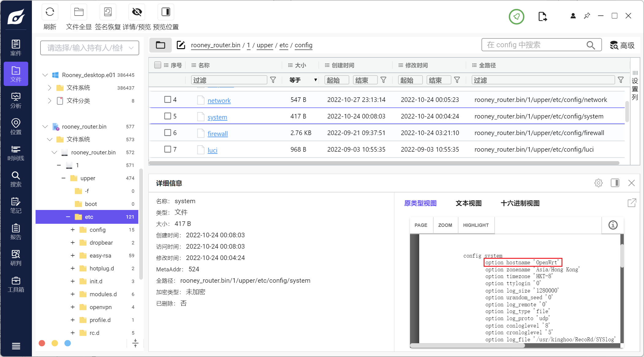Click the 刷新 refresh icon
The width and height of the screenshot is (644, 357).
pyautogui.click(x=50, y=12)
